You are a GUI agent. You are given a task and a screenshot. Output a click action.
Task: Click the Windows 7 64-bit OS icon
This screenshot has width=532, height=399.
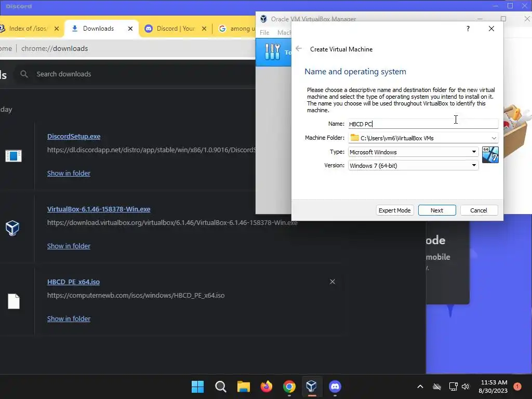pyautogui.click(x=490, y=155)
